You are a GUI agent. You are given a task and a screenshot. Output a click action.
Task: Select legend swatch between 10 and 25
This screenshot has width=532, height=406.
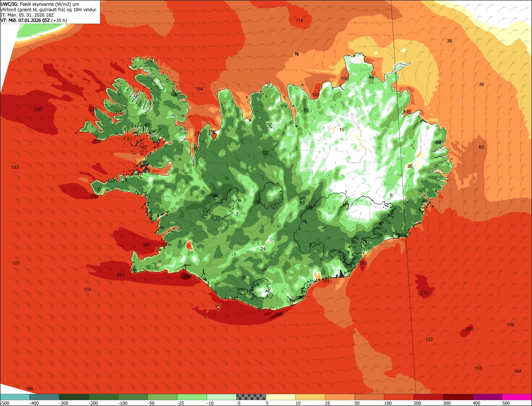point(310,396)
